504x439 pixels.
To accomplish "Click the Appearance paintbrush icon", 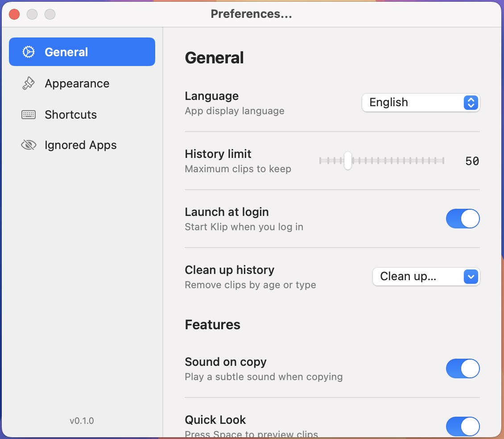I will click(29, 83).
